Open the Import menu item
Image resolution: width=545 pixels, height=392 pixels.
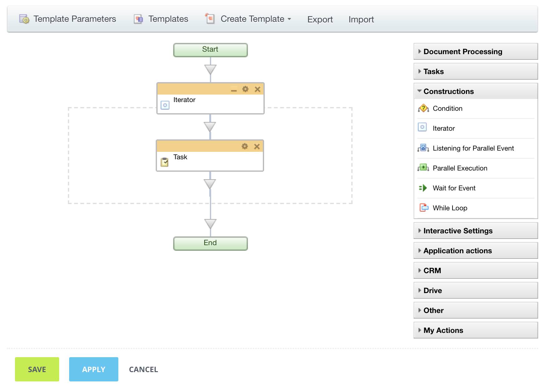[x=361, y=19]
